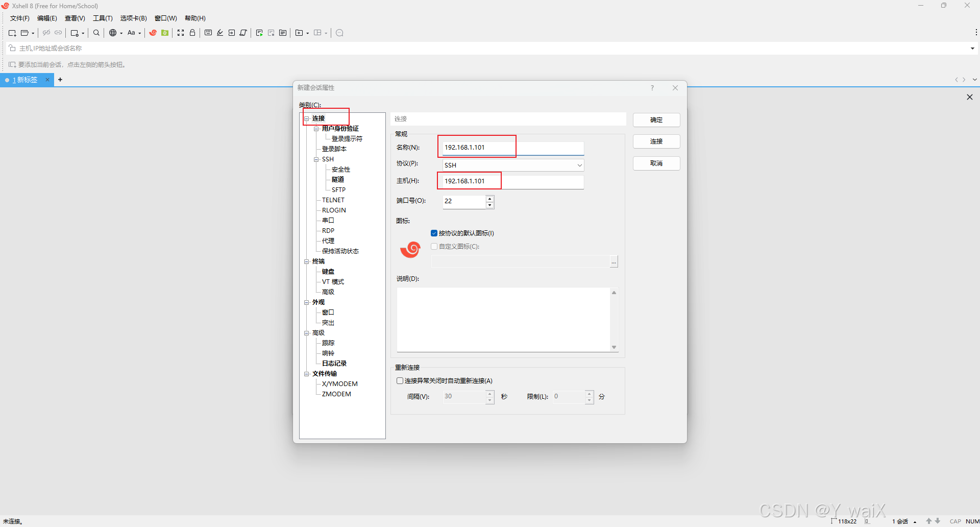
Task: Increase port number with up stepper arrow
Action: [x=490, y=198]
